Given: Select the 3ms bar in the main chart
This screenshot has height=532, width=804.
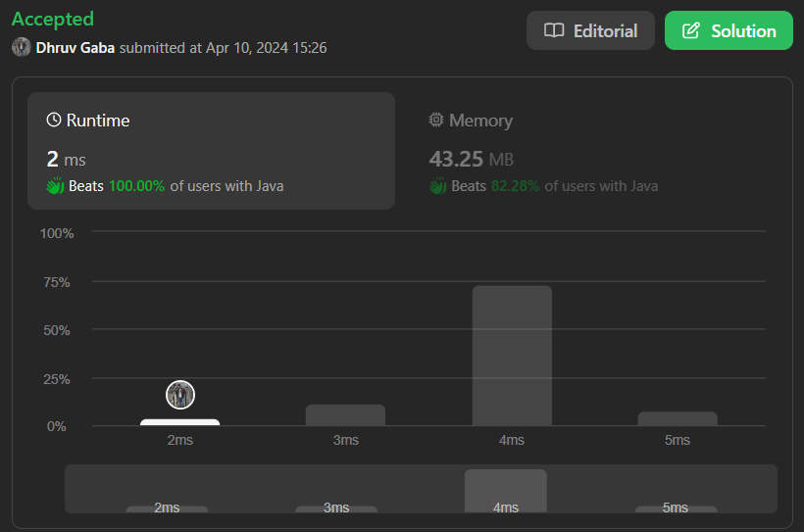Looking at the screenshot, I should coord(345,414).
